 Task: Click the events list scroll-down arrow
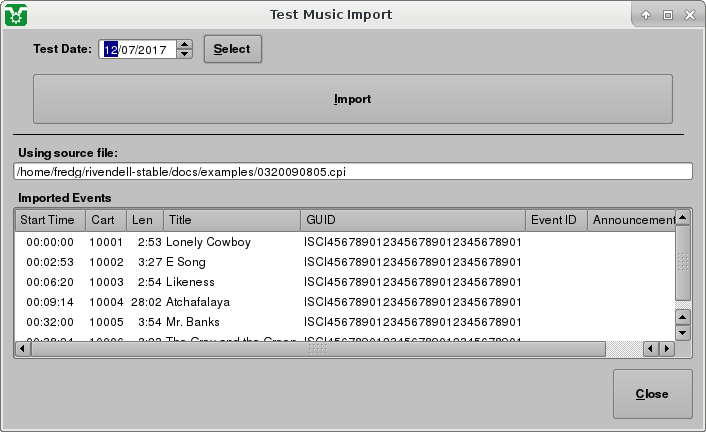683,333
